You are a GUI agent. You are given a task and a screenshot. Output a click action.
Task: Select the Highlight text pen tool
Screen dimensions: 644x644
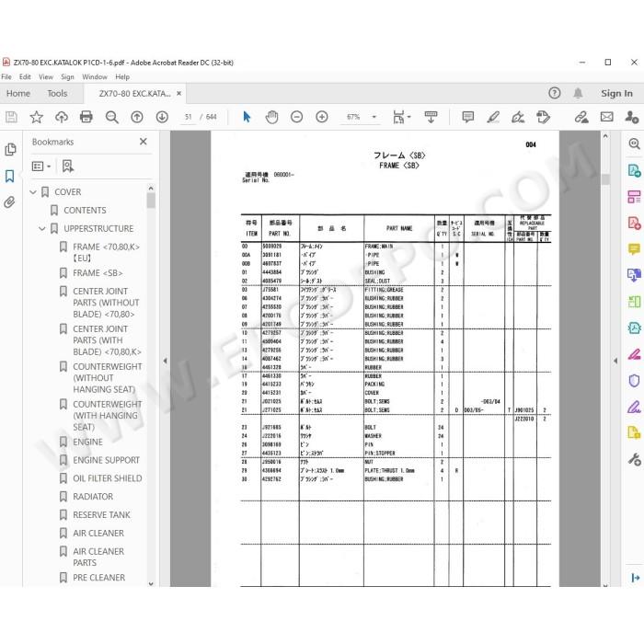tap(493, 117)
